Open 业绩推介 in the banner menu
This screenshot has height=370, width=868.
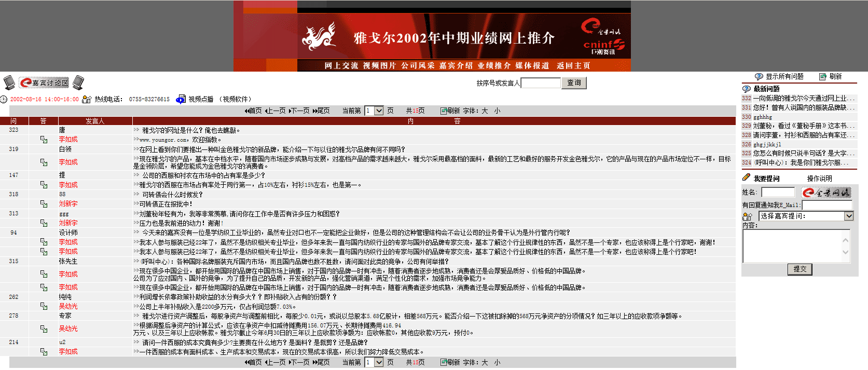(x=494, y=66)
